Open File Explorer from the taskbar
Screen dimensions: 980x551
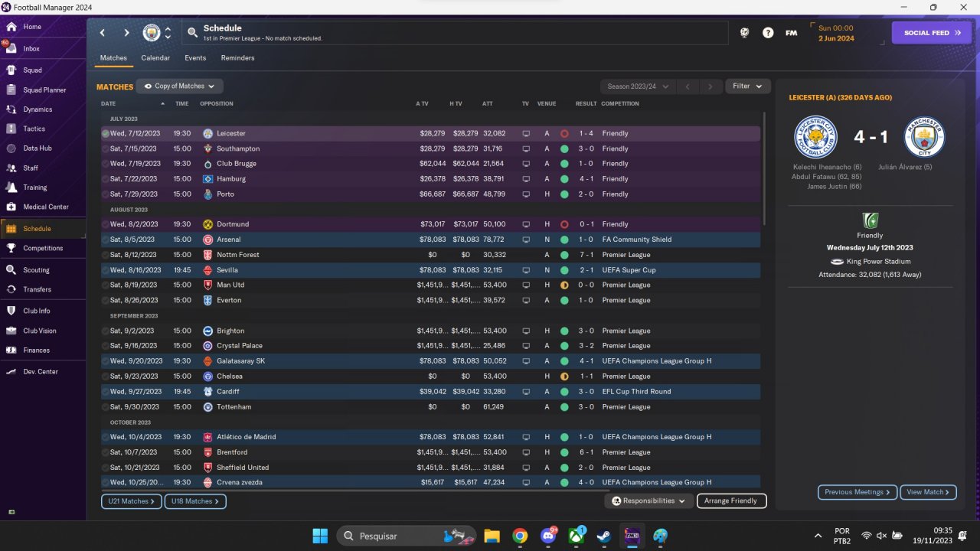491,536
